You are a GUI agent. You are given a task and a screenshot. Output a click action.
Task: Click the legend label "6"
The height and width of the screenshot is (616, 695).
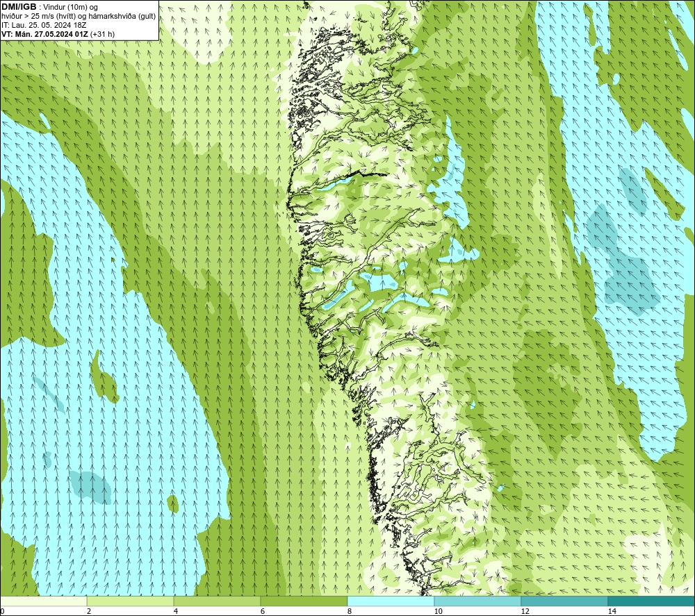[263, 612]
